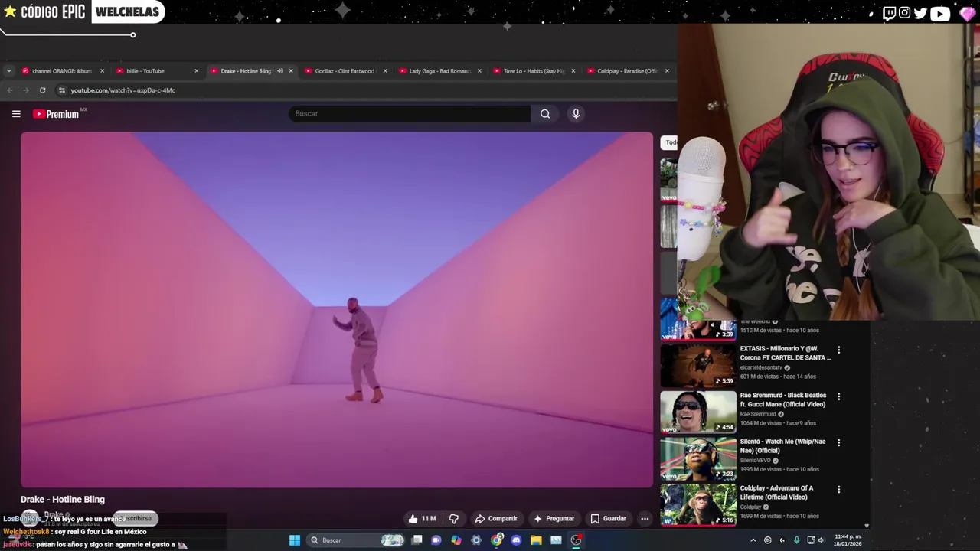Open the options menu for the EXTASIS video

click(x=838, y=350)
